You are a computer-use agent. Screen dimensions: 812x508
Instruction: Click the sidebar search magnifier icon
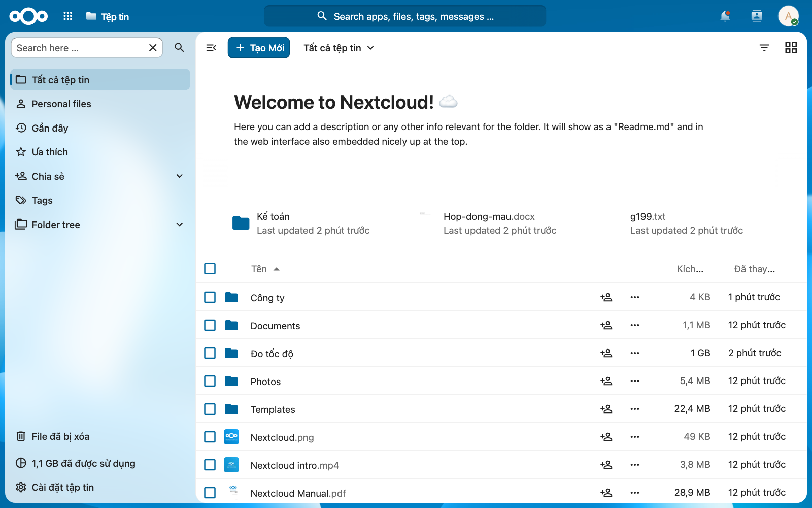click(179, 48)
